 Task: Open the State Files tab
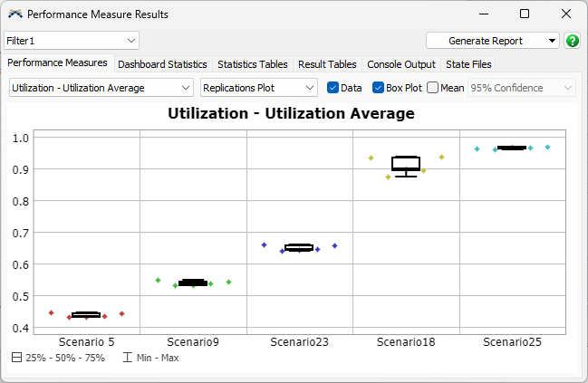pos(468,64)
